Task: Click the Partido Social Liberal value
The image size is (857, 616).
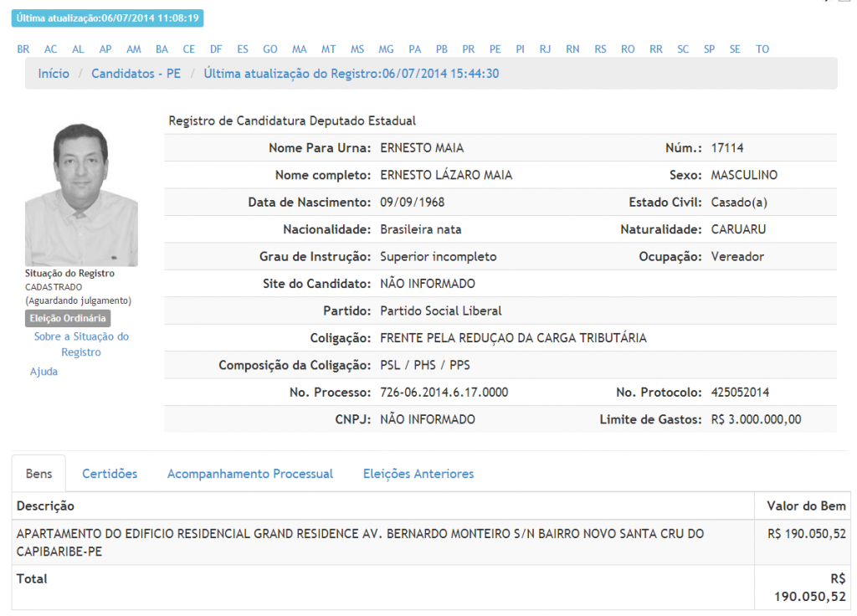Action: (441, 311)
